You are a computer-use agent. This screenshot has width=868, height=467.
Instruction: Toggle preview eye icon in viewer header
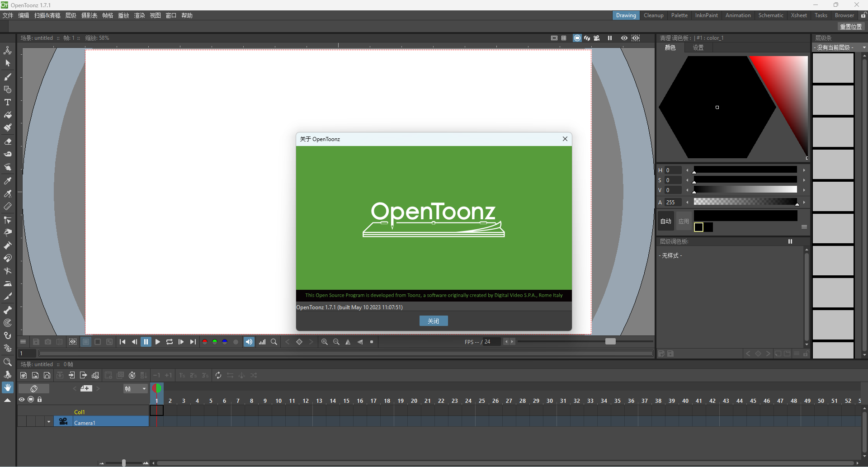pos(624,38)
